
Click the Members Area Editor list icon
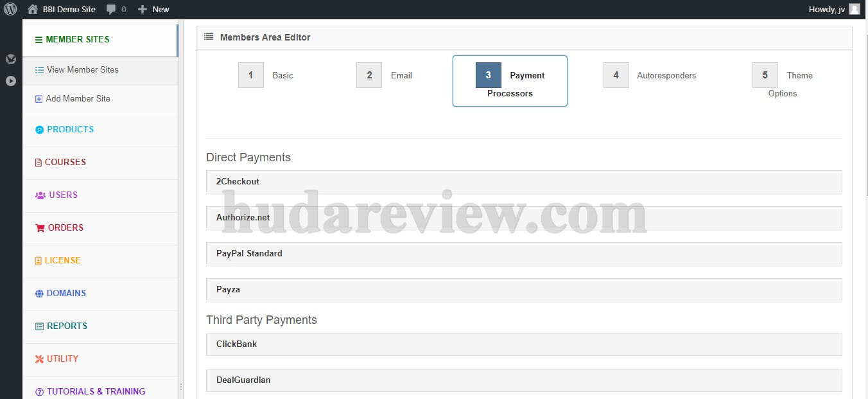click(208, 37)
